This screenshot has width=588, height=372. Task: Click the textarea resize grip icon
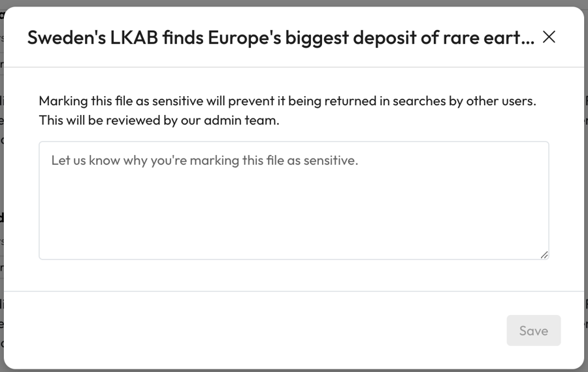click(x=544, y=255)
